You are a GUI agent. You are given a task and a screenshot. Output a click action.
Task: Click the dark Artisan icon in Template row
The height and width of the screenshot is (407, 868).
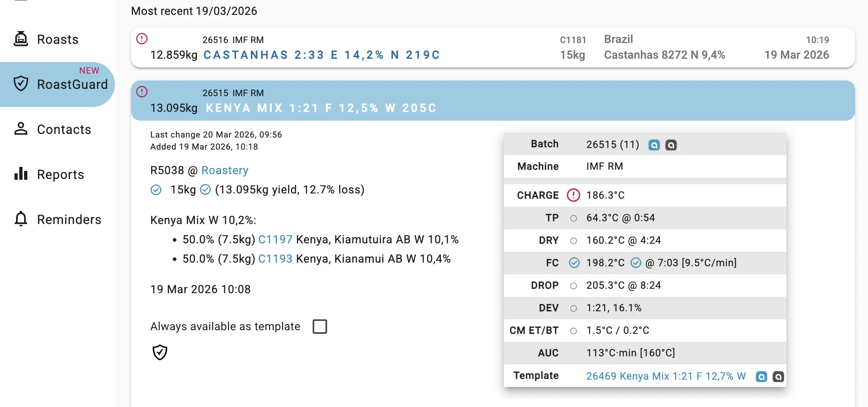[x=778, y=376]
